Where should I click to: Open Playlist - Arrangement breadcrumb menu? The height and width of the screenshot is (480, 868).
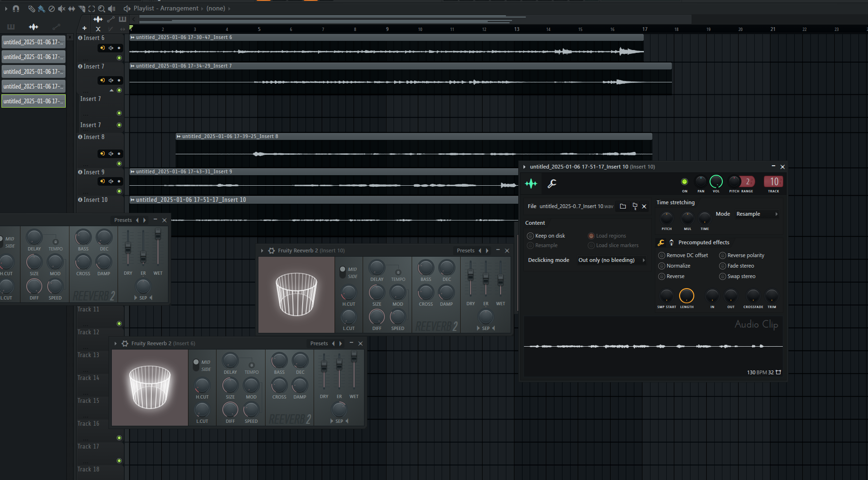(x=166, y=9)
